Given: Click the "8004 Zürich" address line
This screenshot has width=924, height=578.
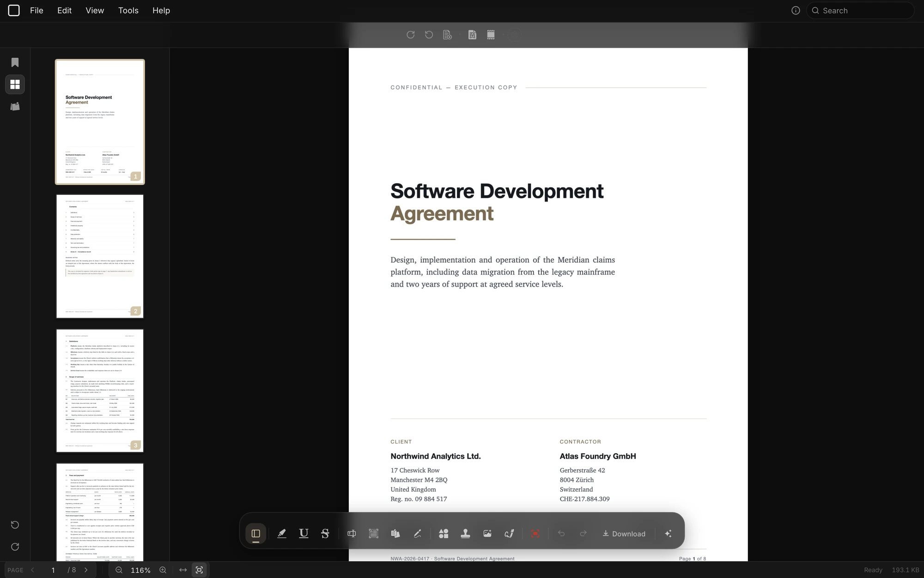Looking at the screenshot, I should [577, 480].
